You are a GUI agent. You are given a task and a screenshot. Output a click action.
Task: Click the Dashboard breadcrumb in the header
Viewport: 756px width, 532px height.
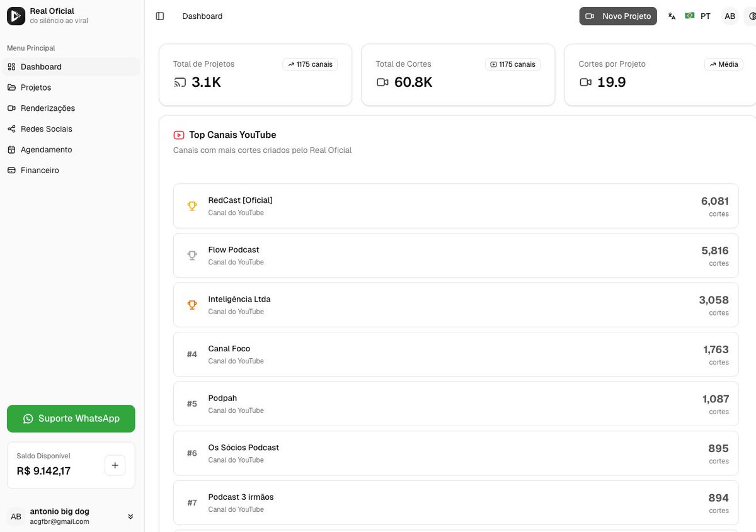pos(202,16)
